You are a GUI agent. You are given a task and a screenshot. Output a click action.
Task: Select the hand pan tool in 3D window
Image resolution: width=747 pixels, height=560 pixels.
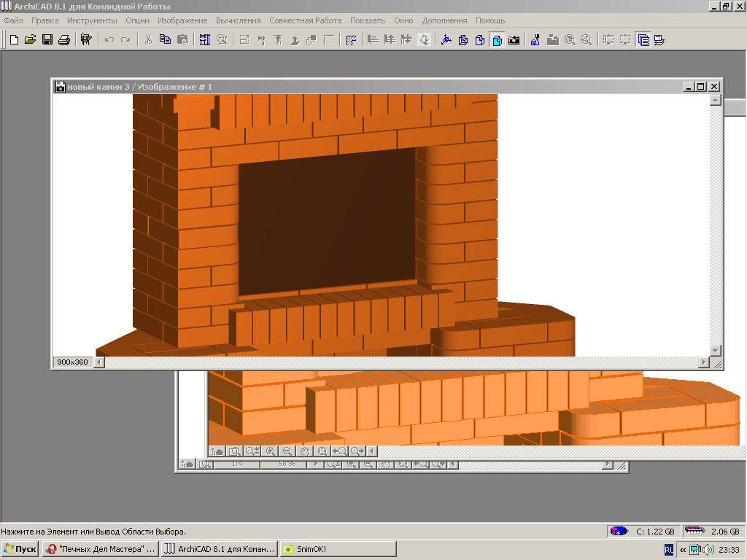(x=305, y=451)
